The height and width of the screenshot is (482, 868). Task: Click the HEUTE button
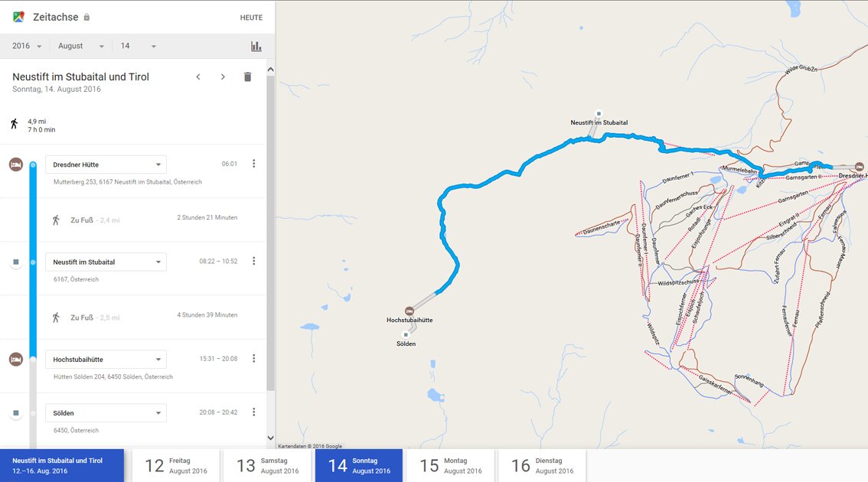pyautogui.click(x=251, y=18)
